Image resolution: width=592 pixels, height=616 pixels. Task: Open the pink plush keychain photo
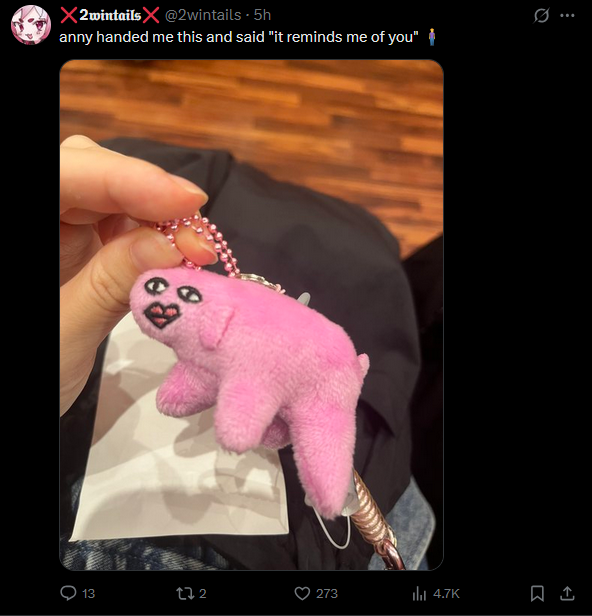click(251, 315)
